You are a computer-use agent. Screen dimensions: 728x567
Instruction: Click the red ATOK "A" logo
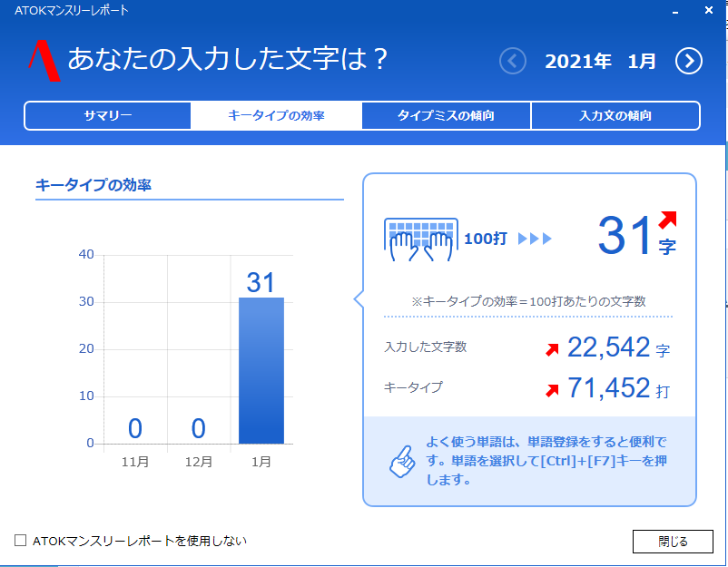(x=43, y=61)
